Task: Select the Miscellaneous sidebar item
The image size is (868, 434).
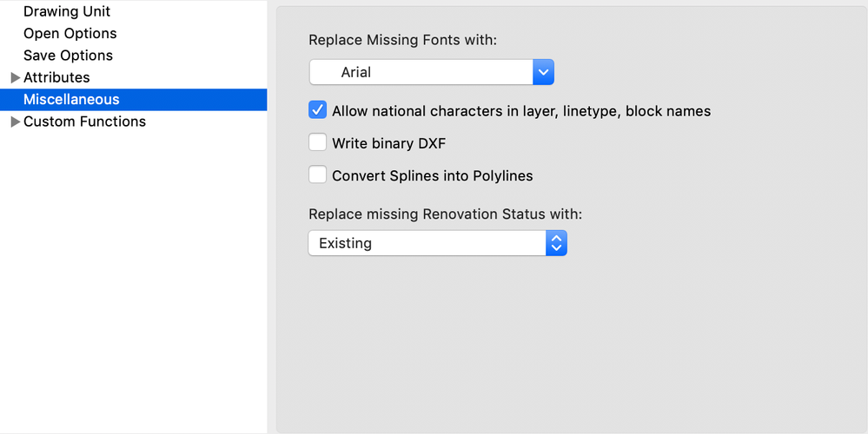Action: pos(71,100)
